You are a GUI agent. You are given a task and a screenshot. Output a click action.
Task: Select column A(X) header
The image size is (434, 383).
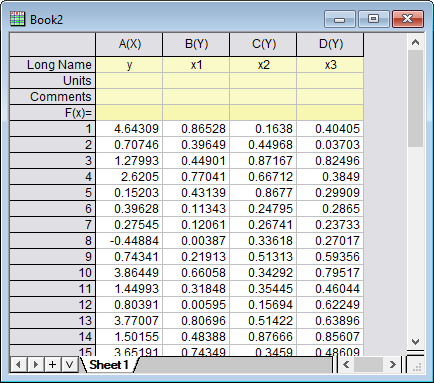(129, 44)
